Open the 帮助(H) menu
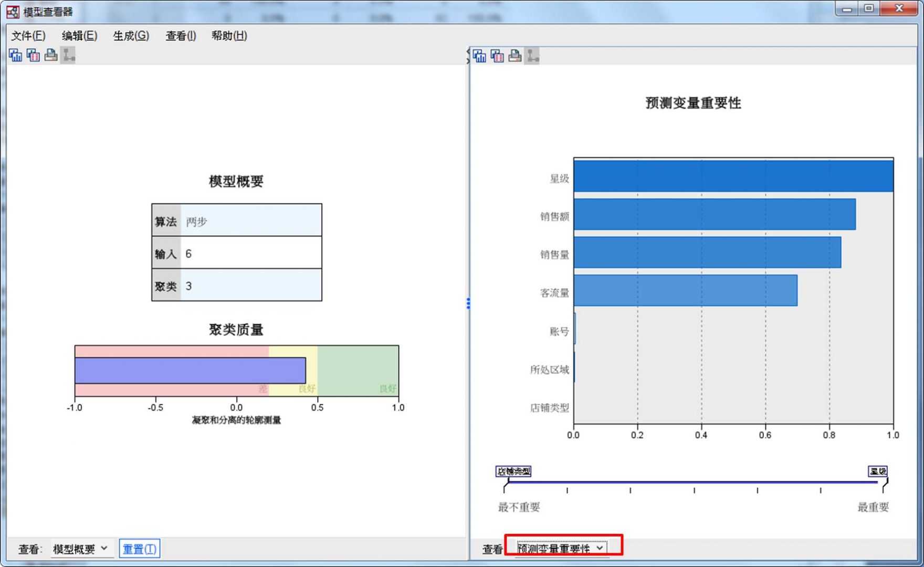The image size is (924, 567). pos(229,36)
